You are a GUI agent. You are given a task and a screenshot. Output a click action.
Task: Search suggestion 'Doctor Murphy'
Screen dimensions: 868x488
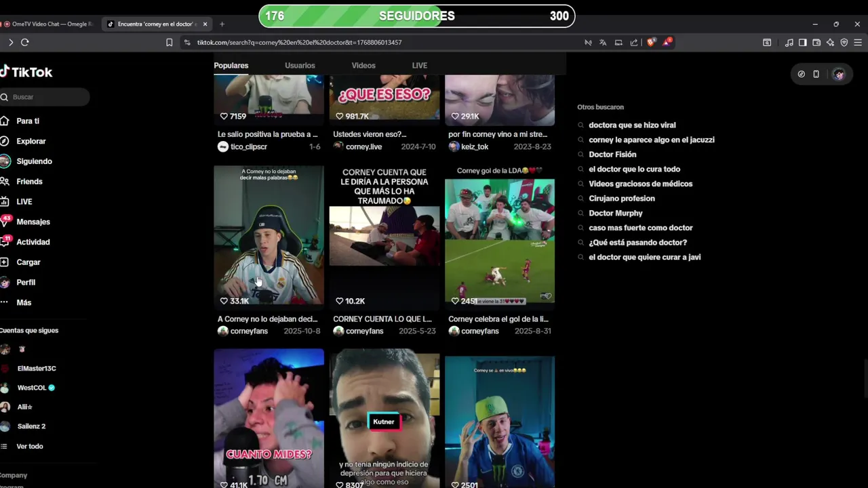coord(615,213)
